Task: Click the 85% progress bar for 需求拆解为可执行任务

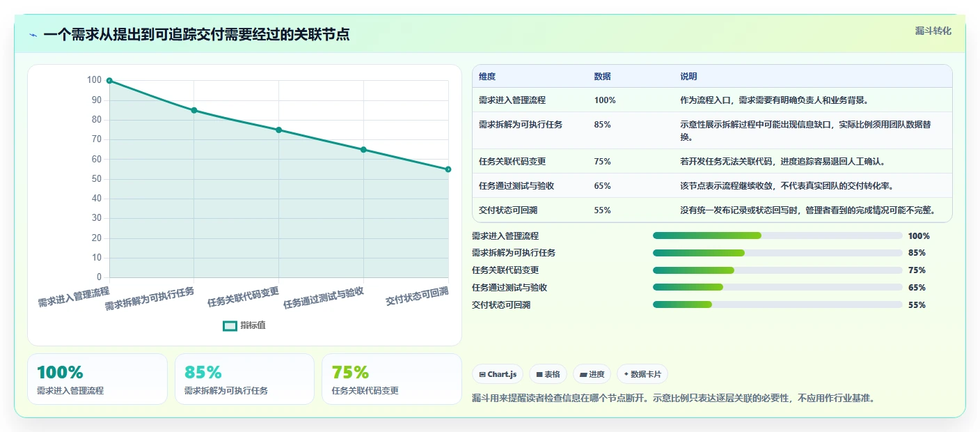Action: [777, 253]
